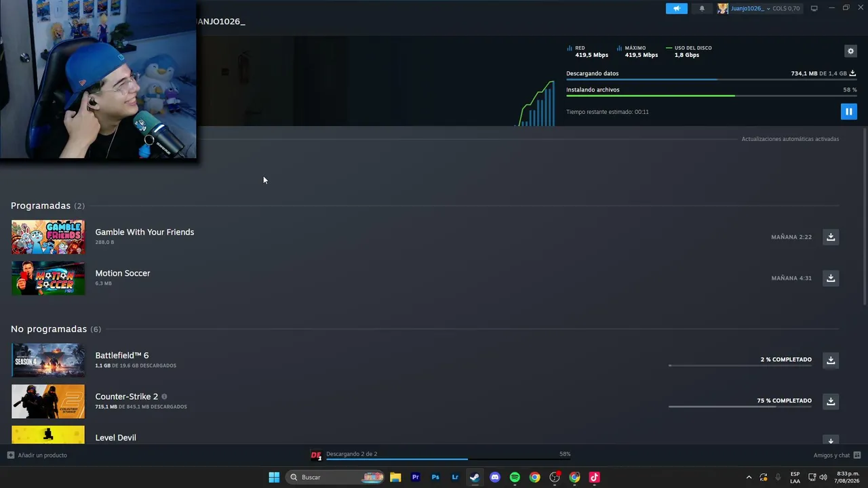The image size is (868, 488).
Task: Click the Instalando archivos progress bar
Action: coord(711,96)
